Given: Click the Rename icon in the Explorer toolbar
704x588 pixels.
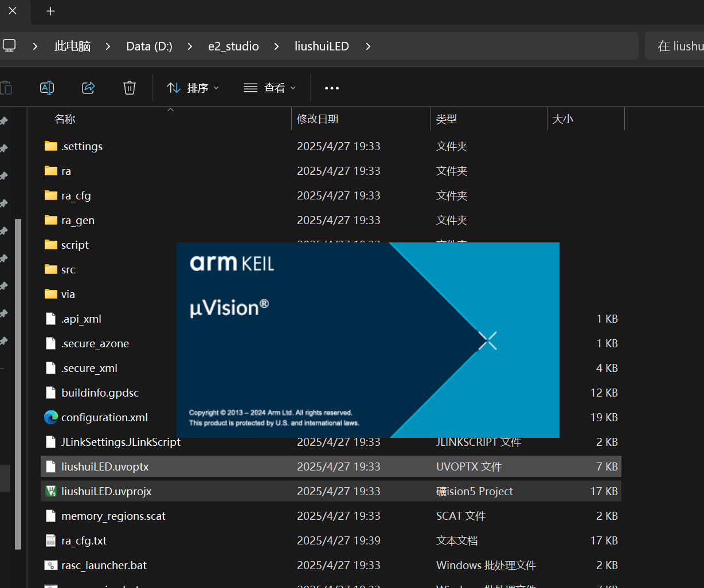Looking at the screenshot, I should click(x=47, y=88).
